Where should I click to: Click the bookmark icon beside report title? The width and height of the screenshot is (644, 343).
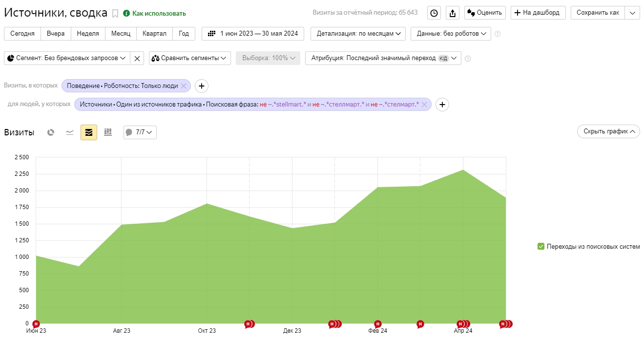coord(115,14)
